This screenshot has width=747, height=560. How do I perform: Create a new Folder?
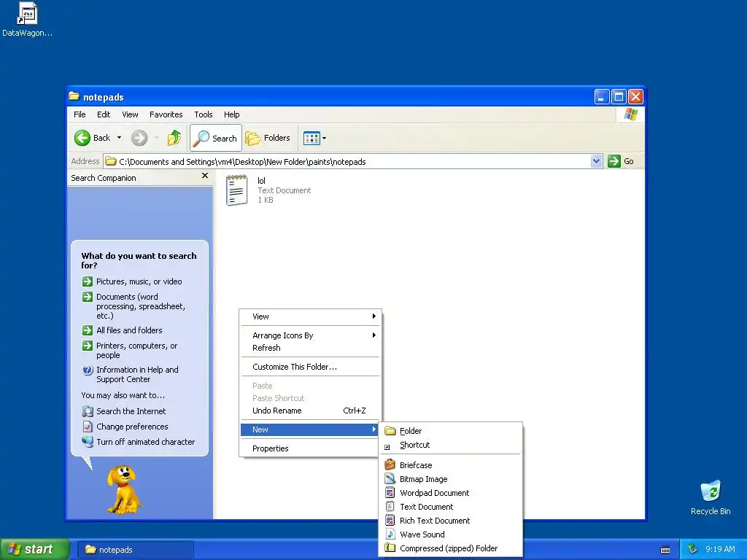[451, 431]
